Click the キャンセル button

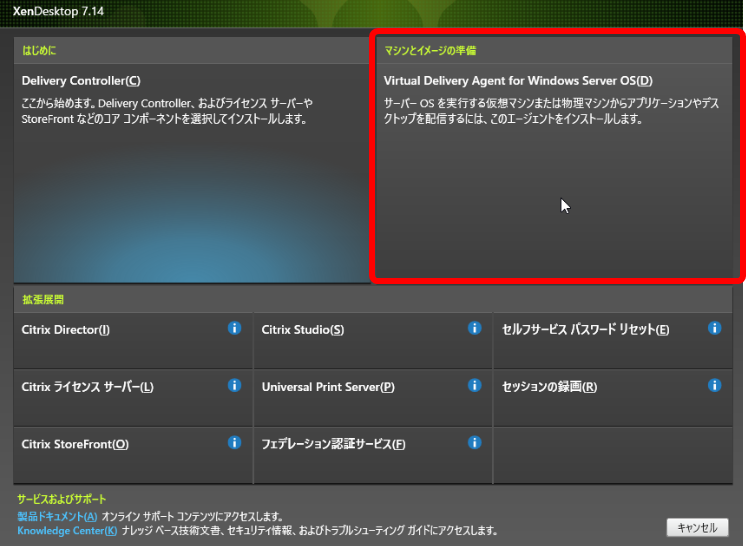click(697, 527)
